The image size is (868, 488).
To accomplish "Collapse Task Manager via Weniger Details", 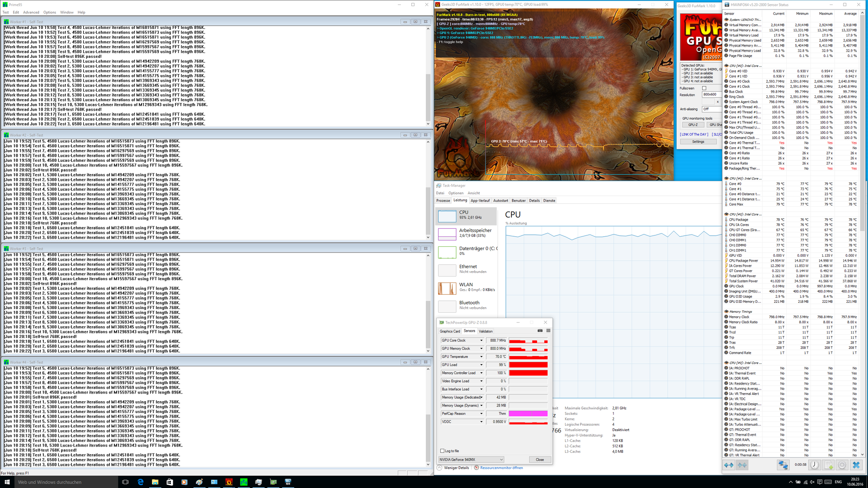I will 456,468.
